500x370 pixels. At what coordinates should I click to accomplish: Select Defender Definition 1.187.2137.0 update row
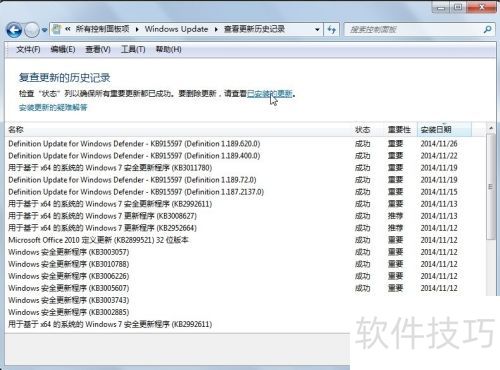[x=245, y=192]
